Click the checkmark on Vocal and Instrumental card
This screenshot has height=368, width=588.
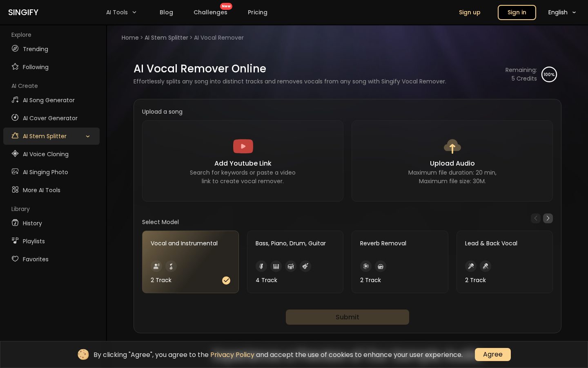(226, 280)
